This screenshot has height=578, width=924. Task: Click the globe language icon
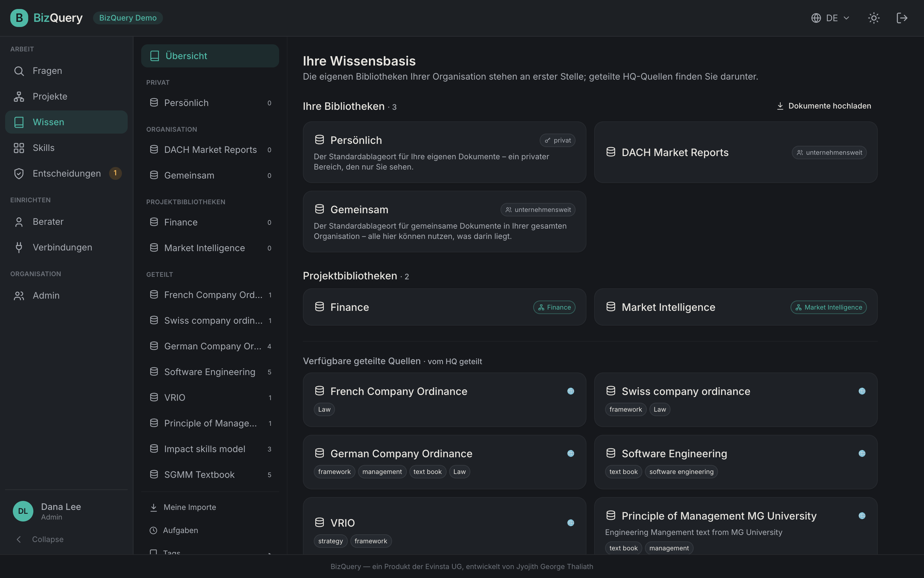[x=816, y=18]
